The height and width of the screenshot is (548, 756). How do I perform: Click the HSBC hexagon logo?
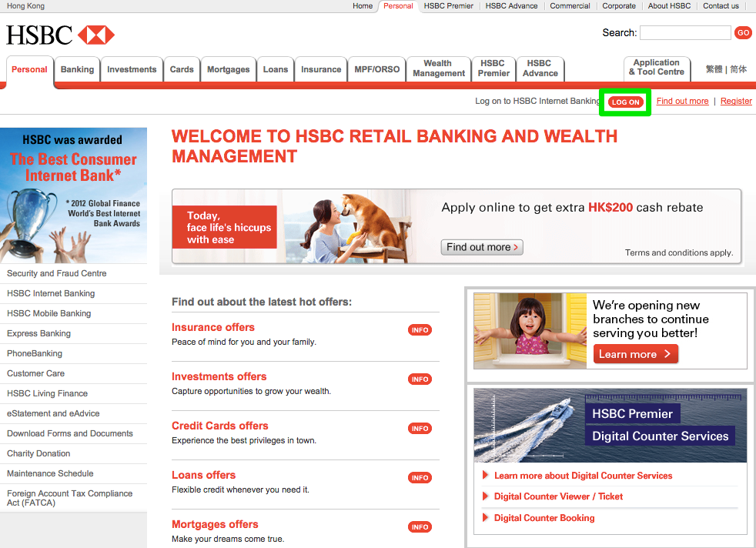96,35
